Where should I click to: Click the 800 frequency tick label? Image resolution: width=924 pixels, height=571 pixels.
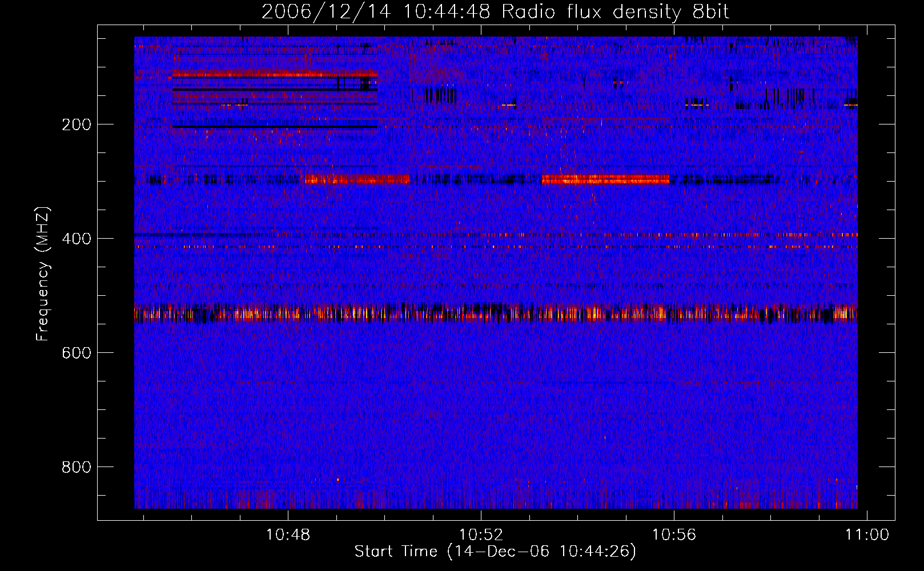point(77,467)
